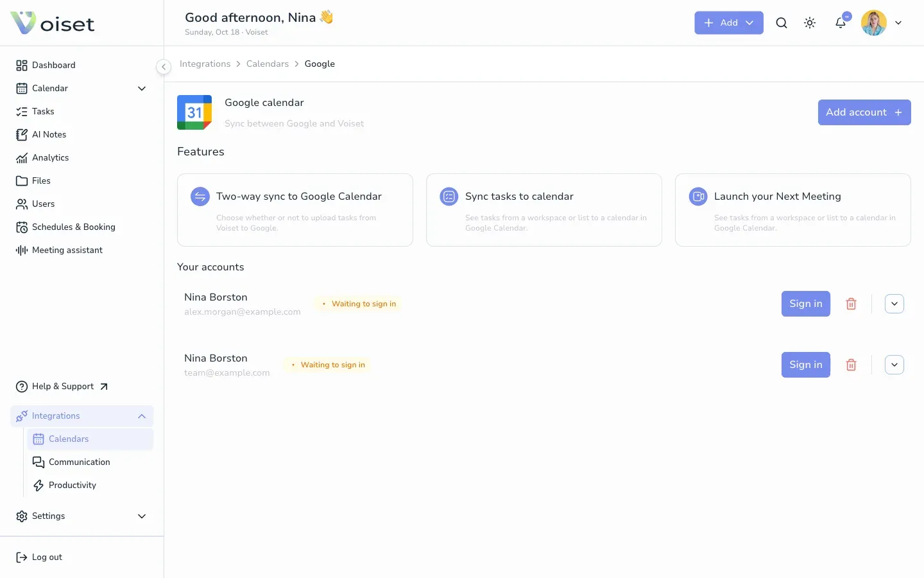This screenshot has height=578, width=924.
Task: Go to Tasks in the sidebar
Action: point(43,111)
